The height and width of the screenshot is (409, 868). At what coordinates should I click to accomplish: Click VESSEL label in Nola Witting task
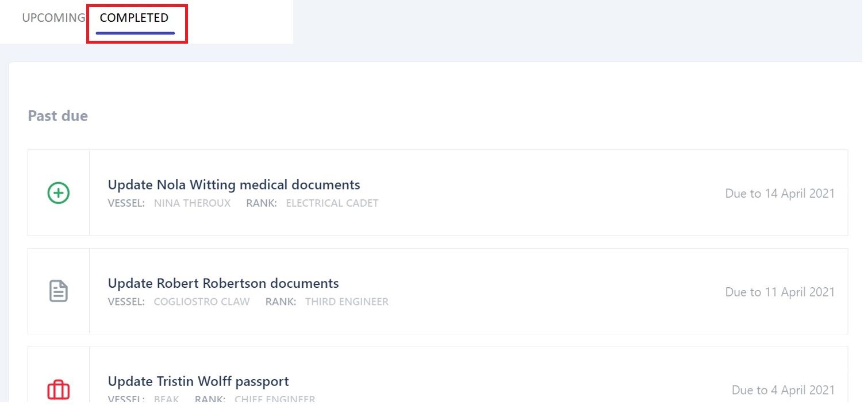[126, 203]
